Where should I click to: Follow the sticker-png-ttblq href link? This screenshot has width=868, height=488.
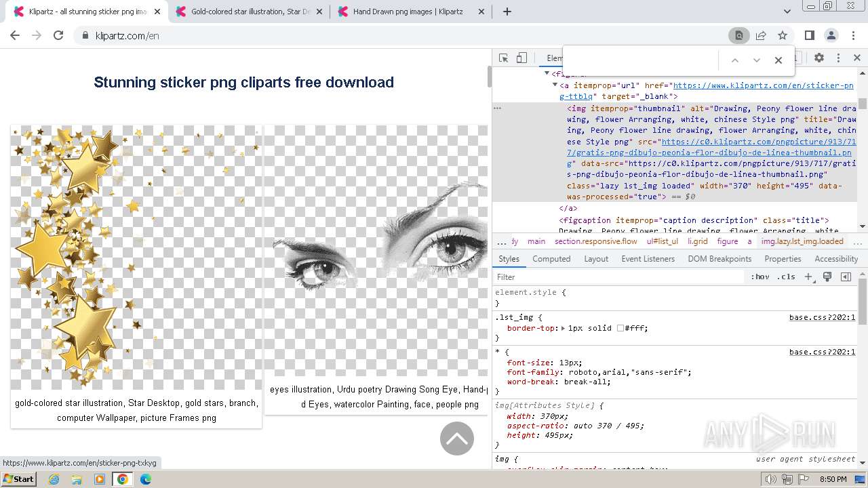pyautogui.click(x=706, y=91)
